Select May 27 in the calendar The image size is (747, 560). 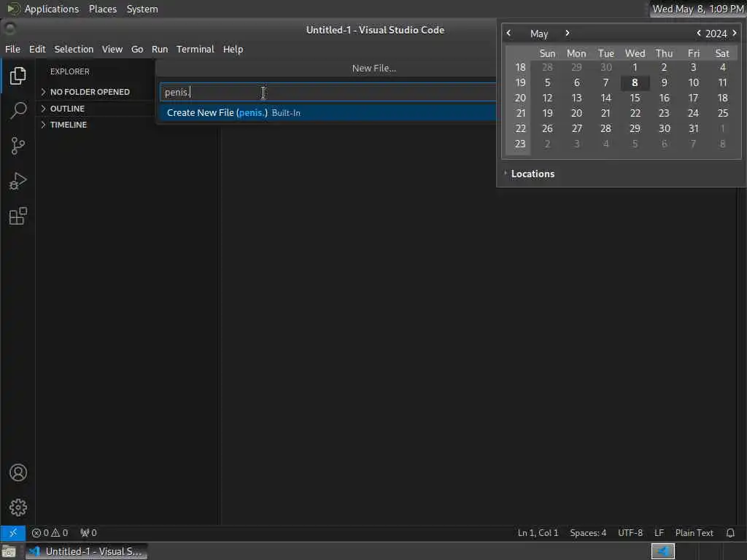[x=576, y=128]
